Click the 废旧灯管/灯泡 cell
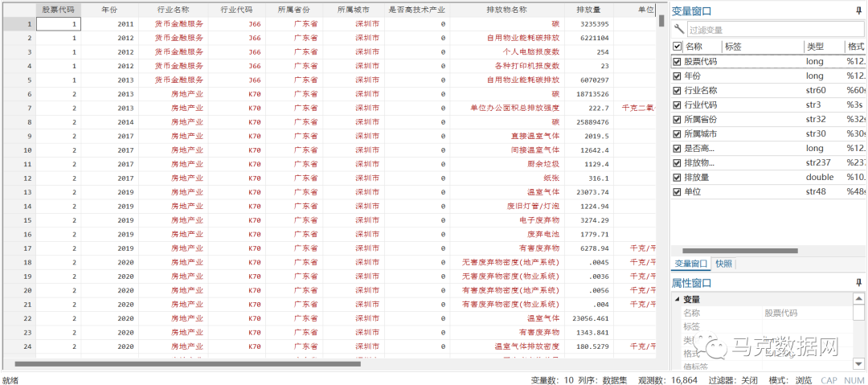This screenshot has width=868, height=385. click(x=507, y=207)
